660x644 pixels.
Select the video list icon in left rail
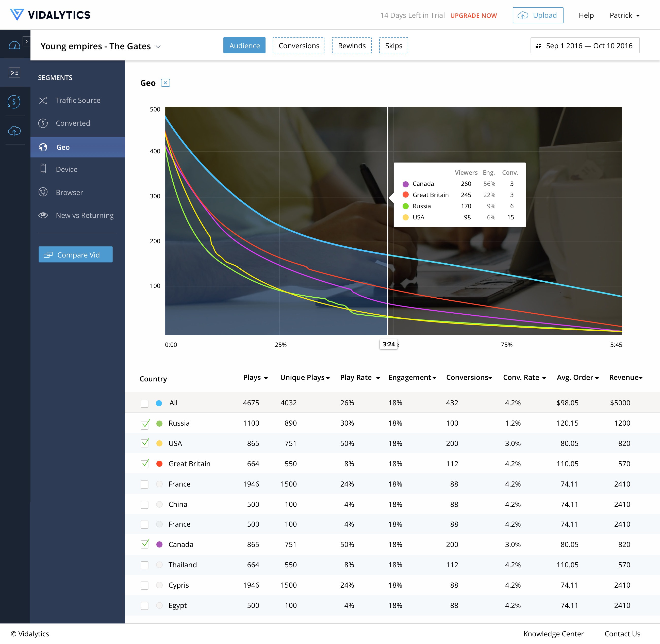[14, 72]
